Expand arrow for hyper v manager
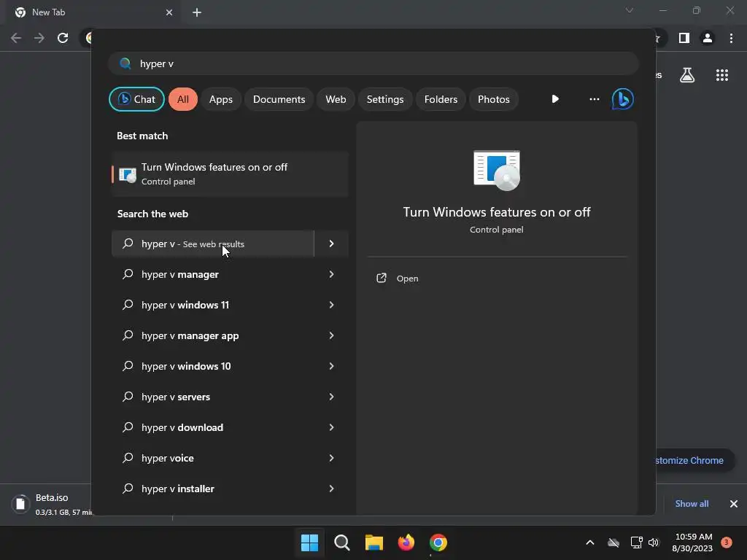This screenshot has width=747, height=560. 332,274
